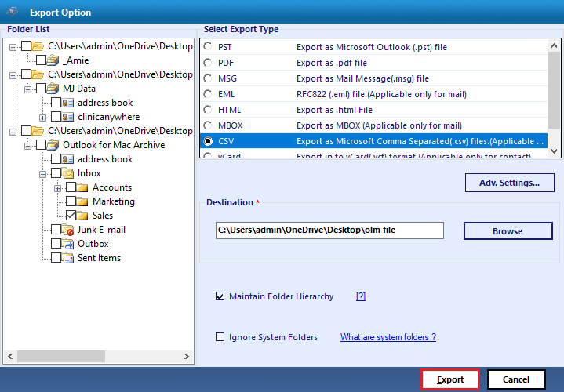Click the Export button
This screenshot has width=564, height=392.
pos(450,379)
